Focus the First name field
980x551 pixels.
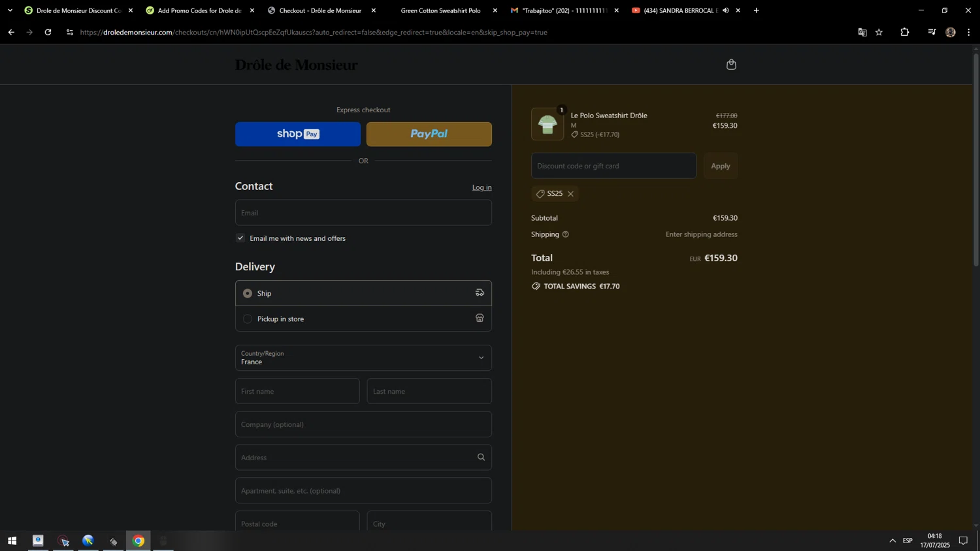click(x=297, y=391)
